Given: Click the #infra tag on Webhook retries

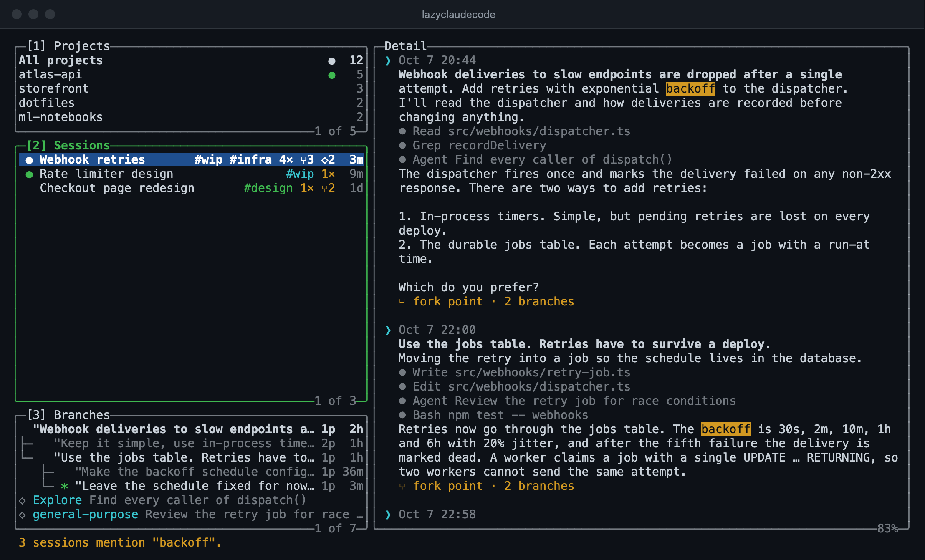Looking at the screenshot, I should click(x=250, y=159).
